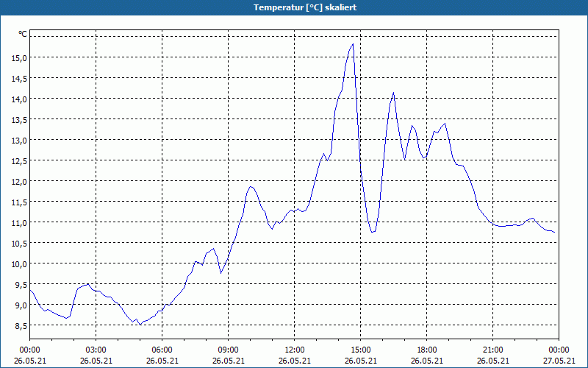Click the "°C" unit label on y-axis
Screen dimensions: 588x368
[23, 34]
